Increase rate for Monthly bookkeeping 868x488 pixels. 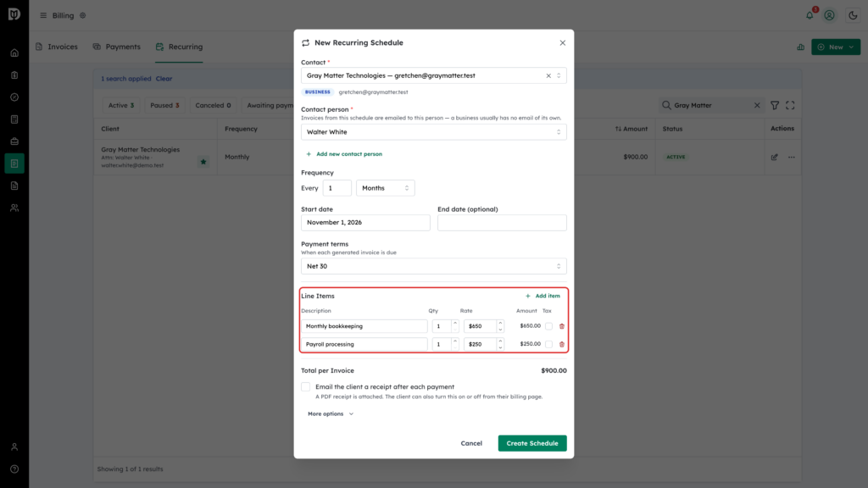click(500, 323)
